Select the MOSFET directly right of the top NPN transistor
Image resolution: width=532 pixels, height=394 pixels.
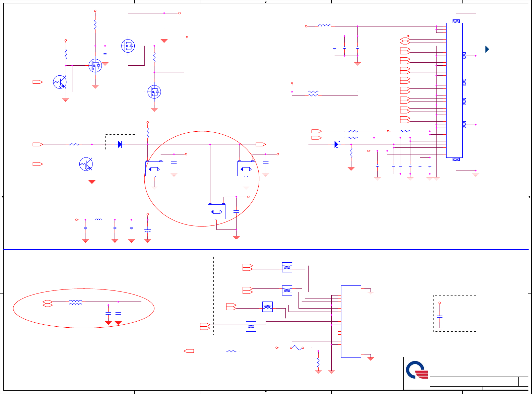(95, 66)
